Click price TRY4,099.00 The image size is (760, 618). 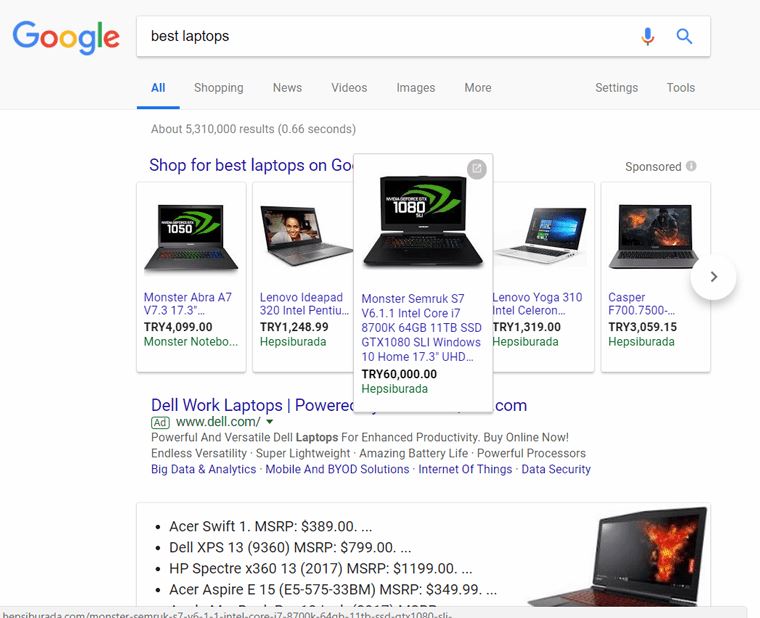(x=178, y=327)
